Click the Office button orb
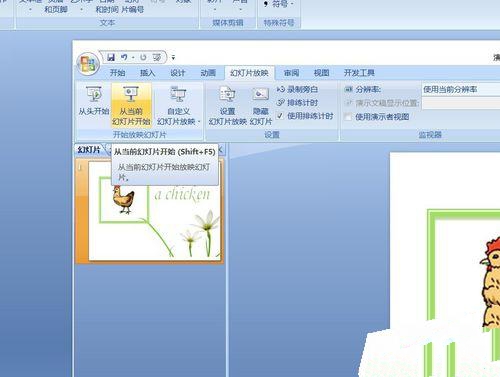 [x=88, y=64]
